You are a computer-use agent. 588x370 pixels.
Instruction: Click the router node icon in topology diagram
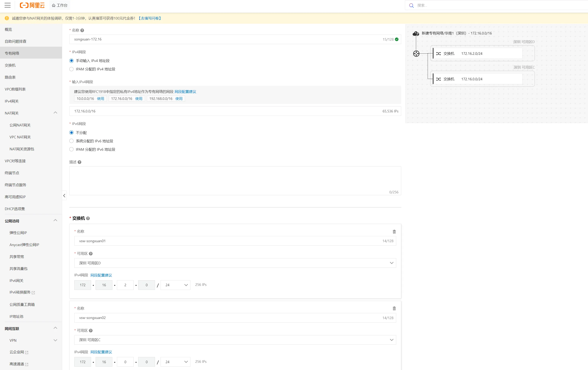(416, 53)
